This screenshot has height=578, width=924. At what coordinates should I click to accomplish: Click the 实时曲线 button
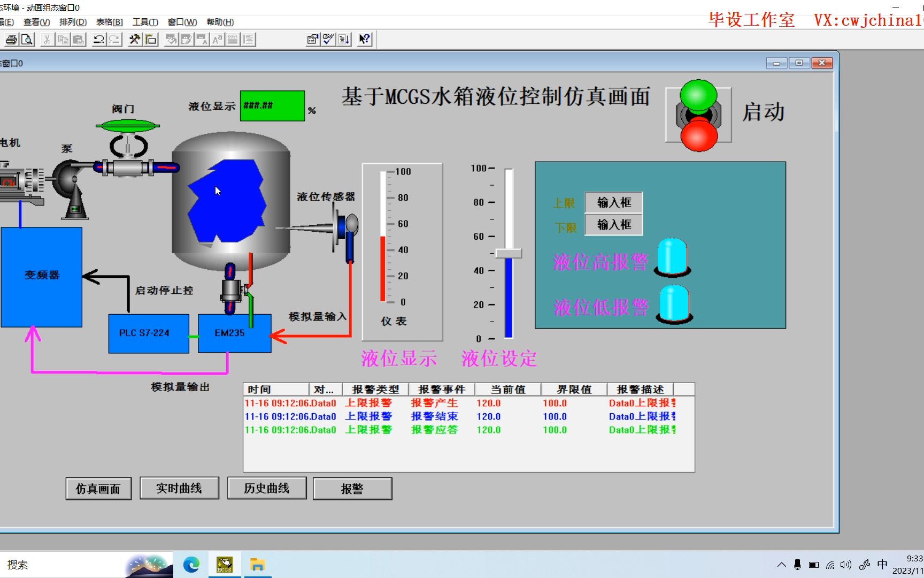179,488
